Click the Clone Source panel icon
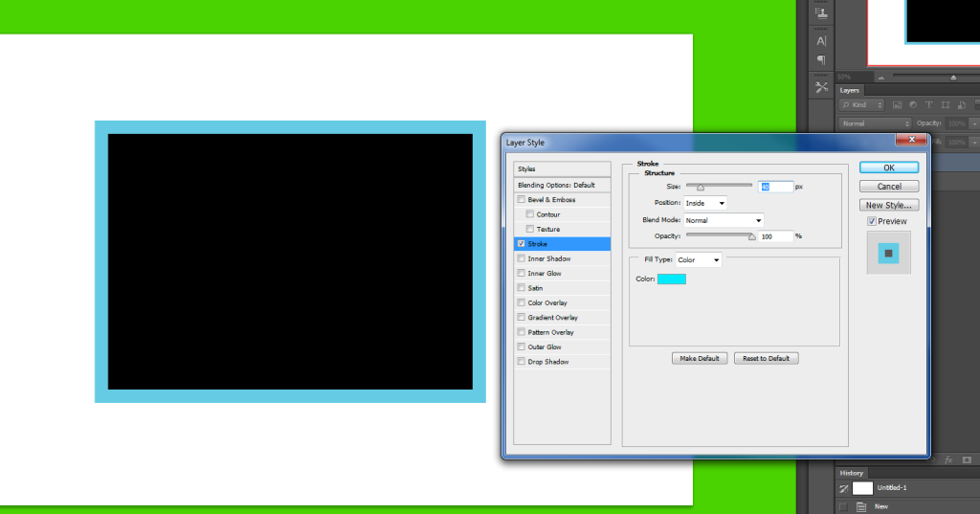The width and height of the screenshot is (980, 514). (x=821, y=13)
